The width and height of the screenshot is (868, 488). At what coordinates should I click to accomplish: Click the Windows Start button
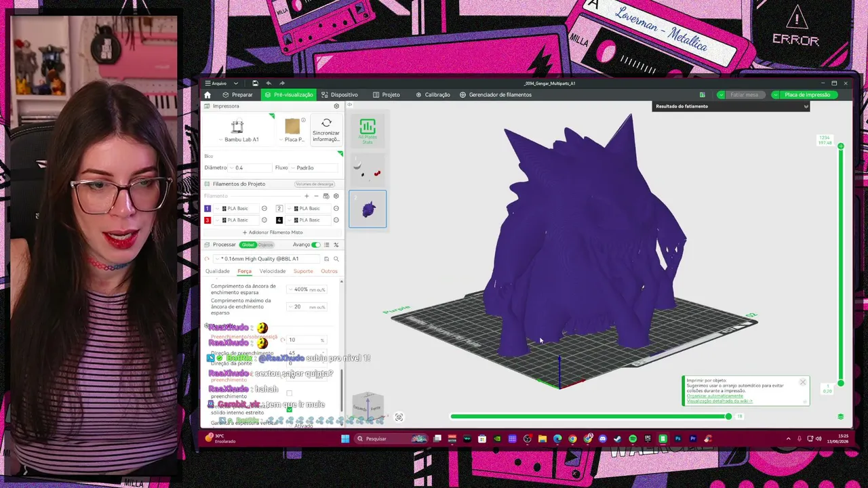click(x=345, y=439)
